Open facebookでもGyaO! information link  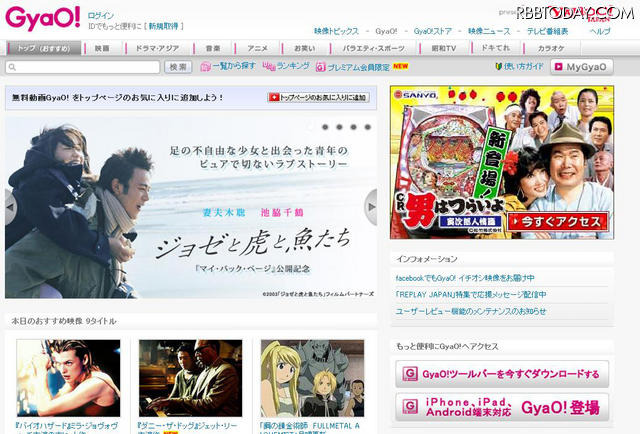465,278
